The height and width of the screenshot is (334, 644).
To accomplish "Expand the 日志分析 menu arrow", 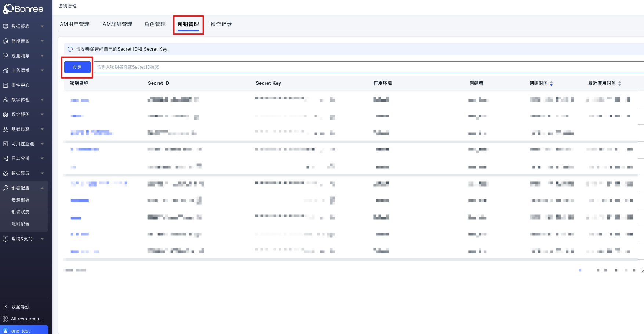I will tap(42, 159).
